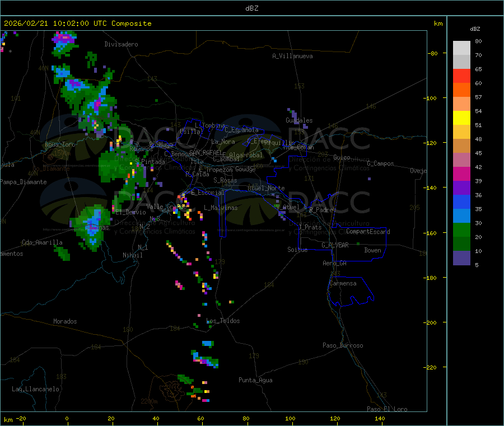Image resolution: width=504 pixels, height=426 pixels.
Task: Click the -220 km vertical axis tick
Action: [x=431, y=368]
